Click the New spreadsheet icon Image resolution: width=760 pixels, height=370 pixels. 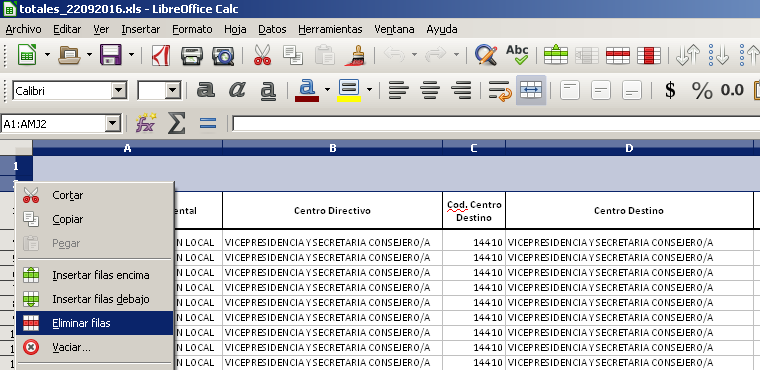tap(27, 55)
